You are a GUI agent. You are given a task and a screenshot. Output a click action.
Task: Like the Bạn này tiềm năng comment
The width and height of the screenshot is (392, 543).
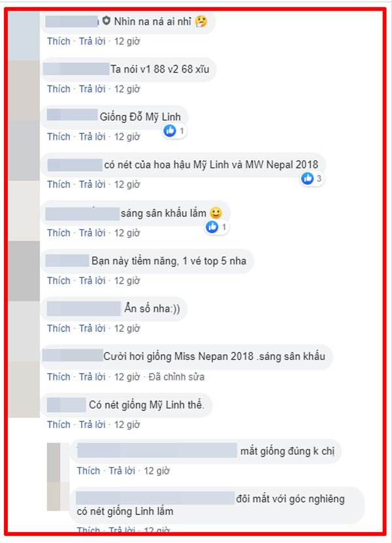tap(59, 280)
